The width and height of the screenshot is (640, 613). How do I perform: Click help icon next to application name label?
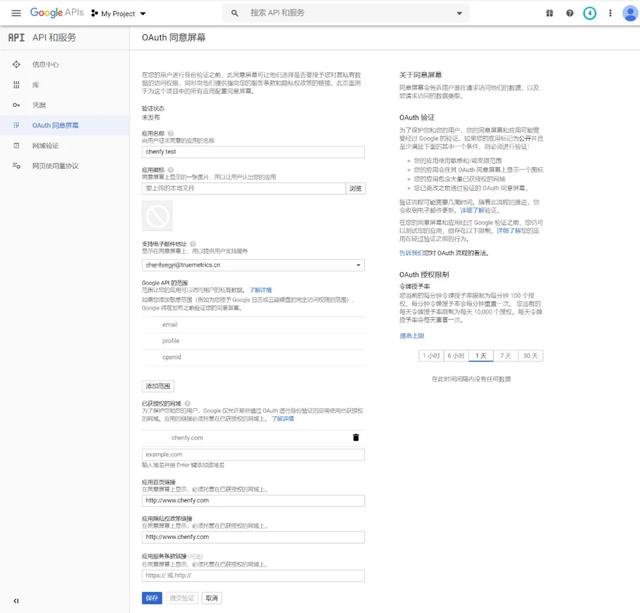171,133
